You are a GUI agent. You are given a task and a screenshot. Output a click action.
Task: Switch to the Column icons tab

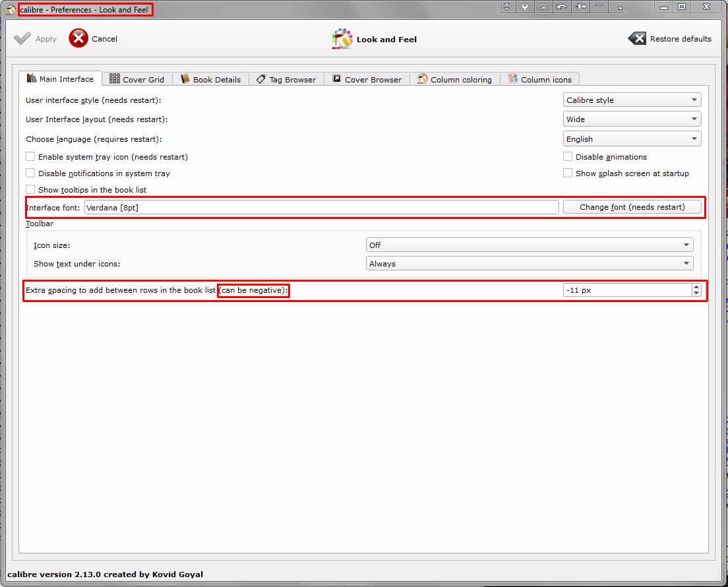click(x=540, y=79)
